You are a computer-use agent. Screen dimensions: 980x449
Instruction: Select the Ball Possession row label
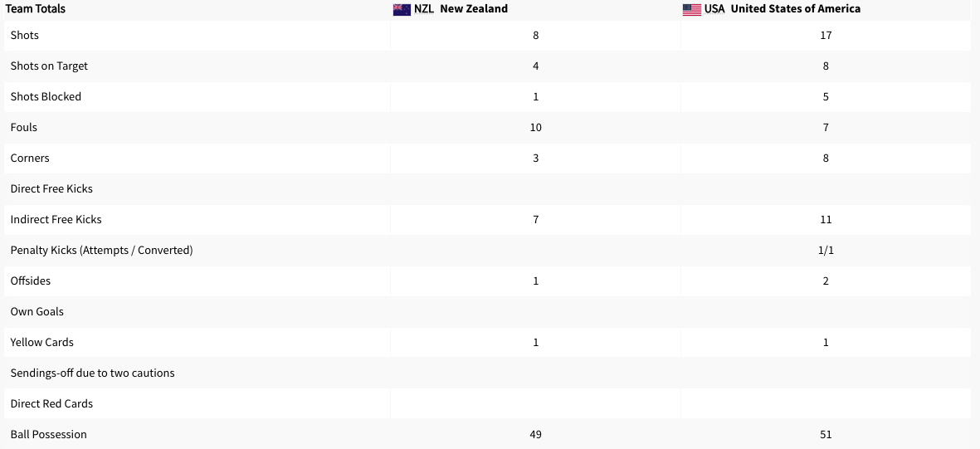pyautogui.click(x=49, y=435)
